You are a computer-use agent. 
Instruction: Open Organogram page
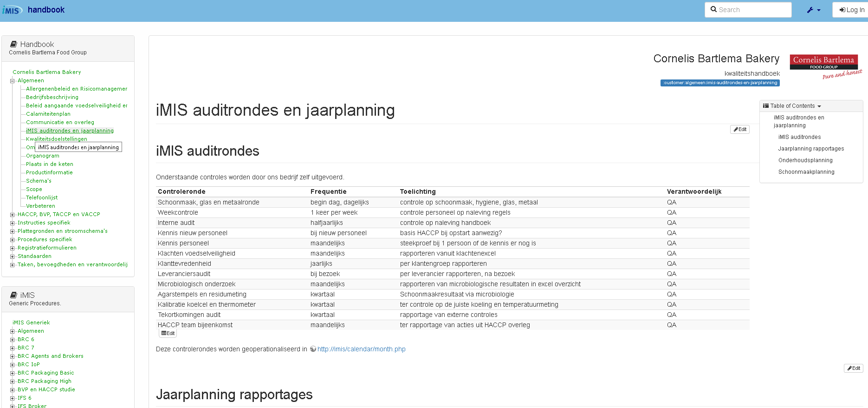tap(43, 156)
